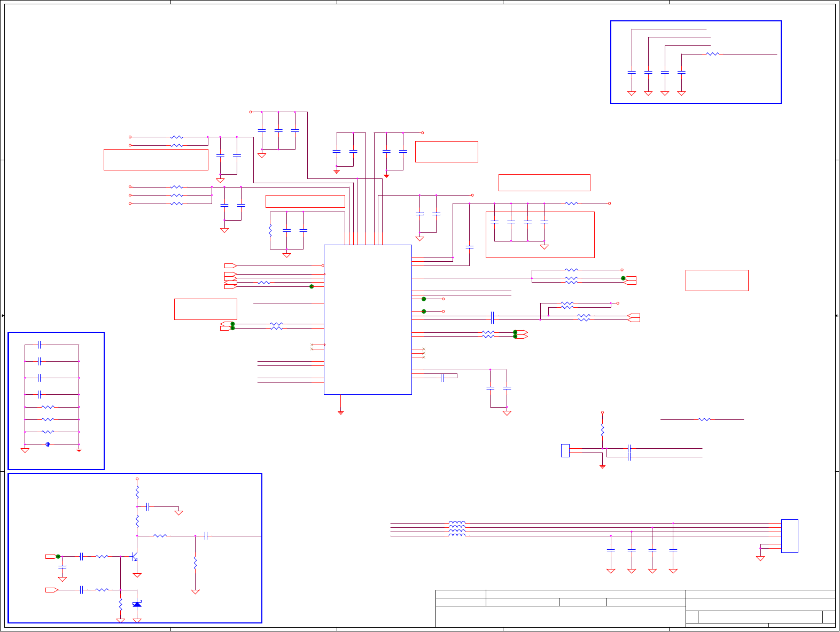Select the ferrite bead between the two grounds
Viewport: 840px width, 632px height.
coord(48,444)
